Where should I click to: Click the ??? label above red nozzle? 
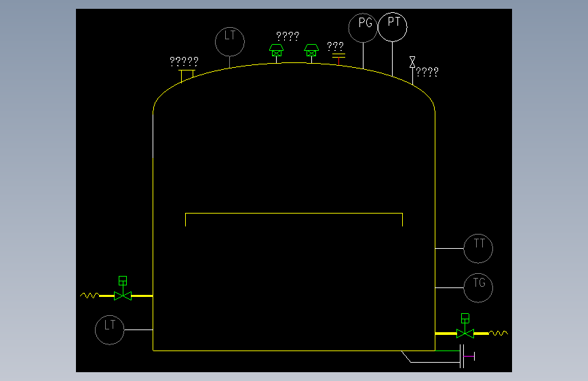point(335,46)
